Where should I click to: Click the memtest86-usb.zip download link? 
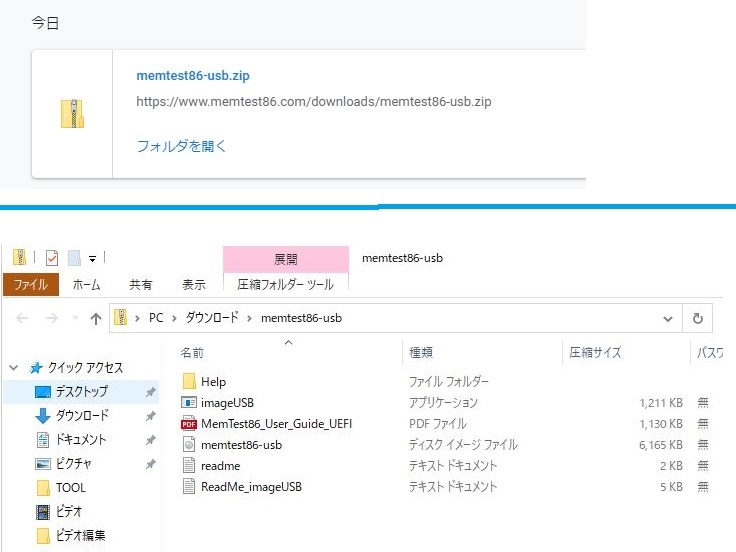point(192,76)
